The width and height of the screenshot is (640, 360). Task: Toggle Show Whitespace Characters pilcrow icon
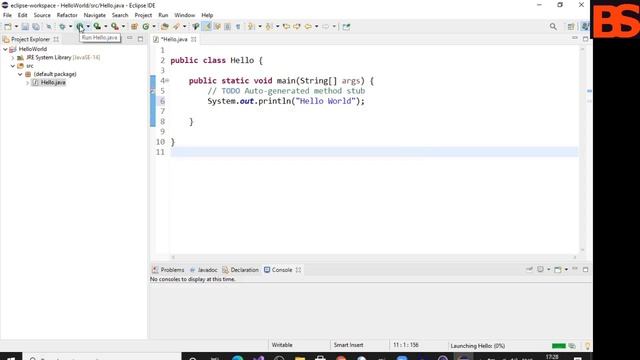(x=238, y=27)
